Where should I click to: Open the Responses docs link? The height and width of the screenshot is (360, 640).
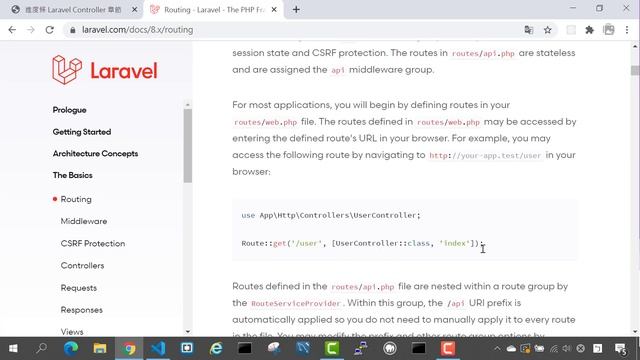point(82,310)
